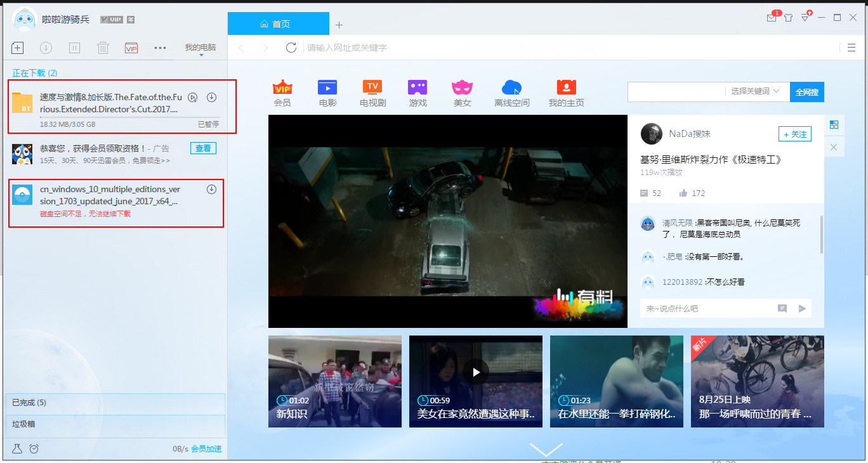Expand the 我的电脑 dropdown
The height and width of the screenshot is (463, 868).
(x=201, y=49)
